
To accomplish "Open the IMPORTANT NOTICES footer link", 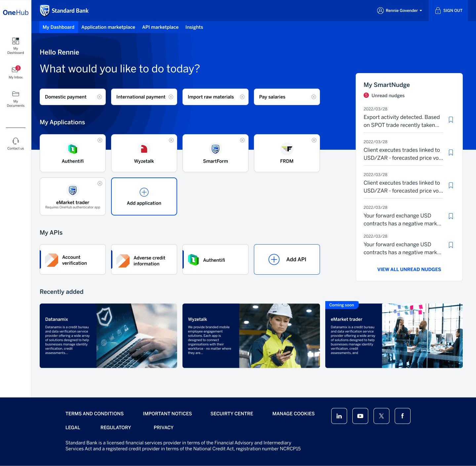I will point(167,413).
